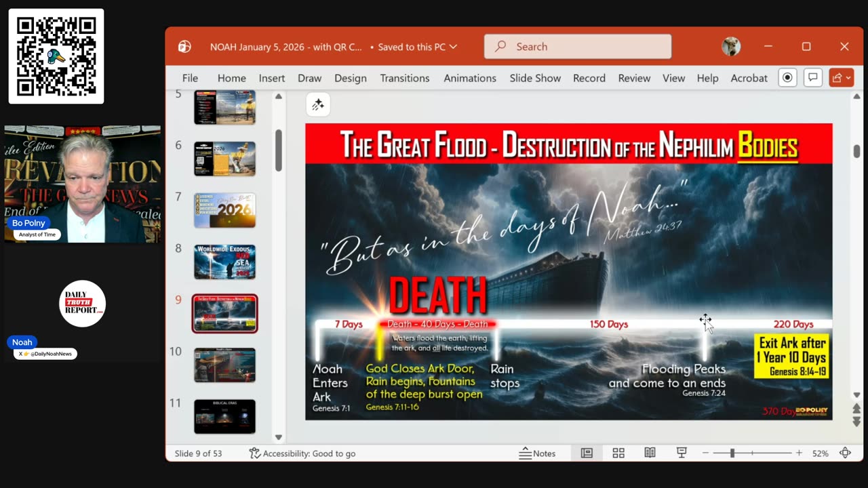Click the Slide 9 of 53 indicator
Viewport: 868px width, 488px height.
(199, 453)
